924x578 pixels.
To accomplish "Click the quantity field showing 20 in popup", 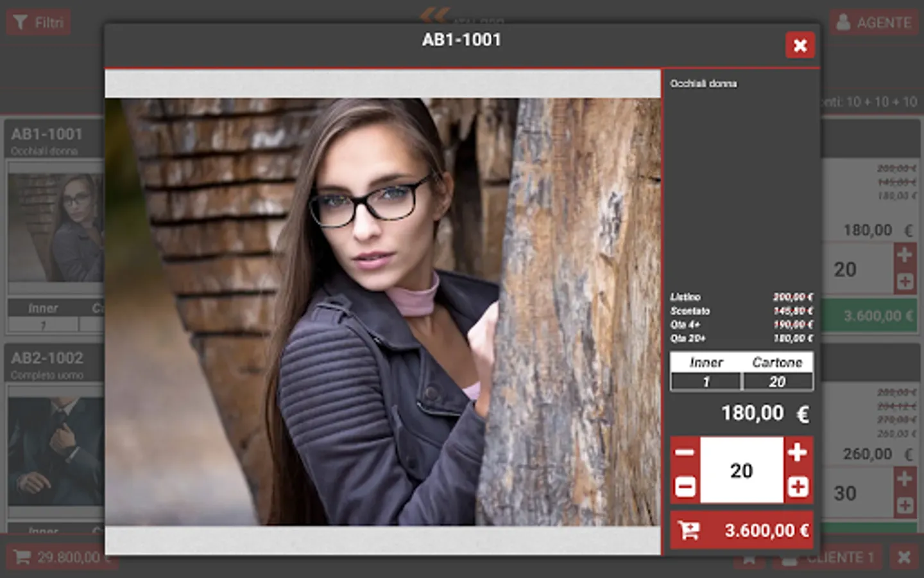I will tap(741, 470).
